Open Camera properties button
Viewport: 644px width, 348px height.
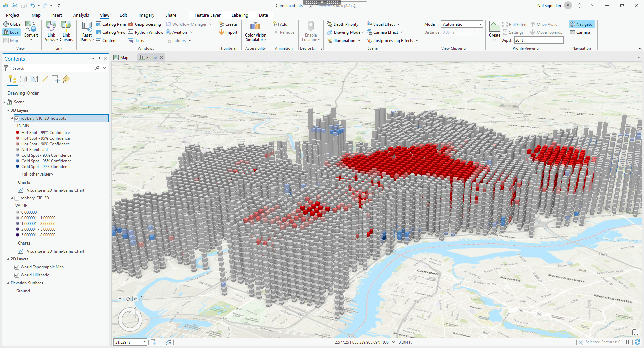[x=580, y=32]
